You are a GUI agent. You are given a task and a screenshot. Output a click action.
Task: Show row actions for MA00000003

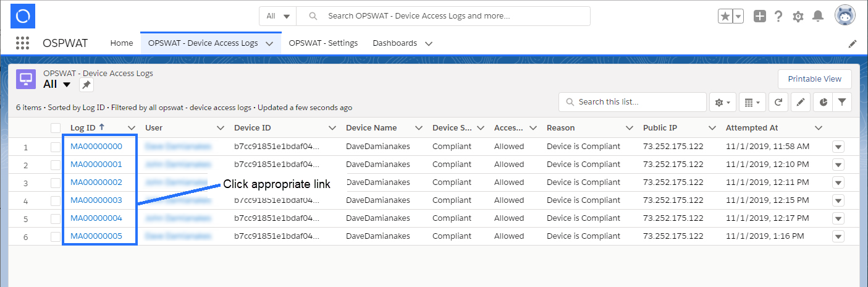click(x=838, y=201)
